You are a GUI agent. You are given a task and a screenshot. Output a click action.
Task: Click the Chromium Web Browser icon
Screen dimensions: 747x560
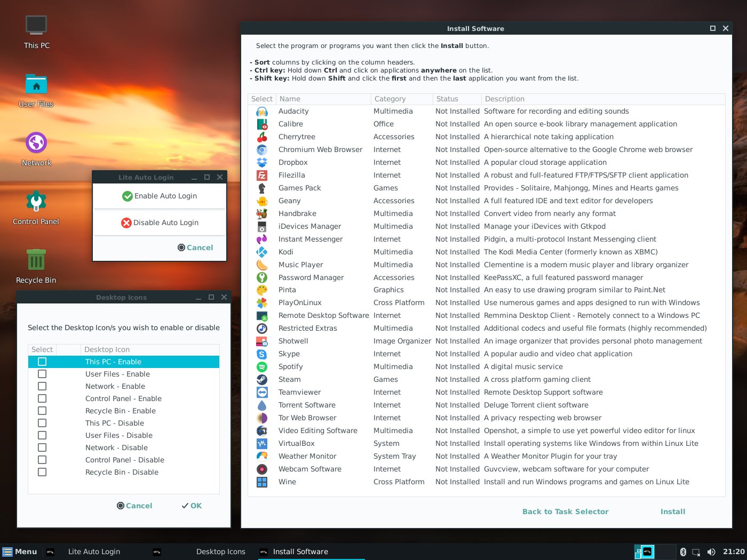(262, 150)
